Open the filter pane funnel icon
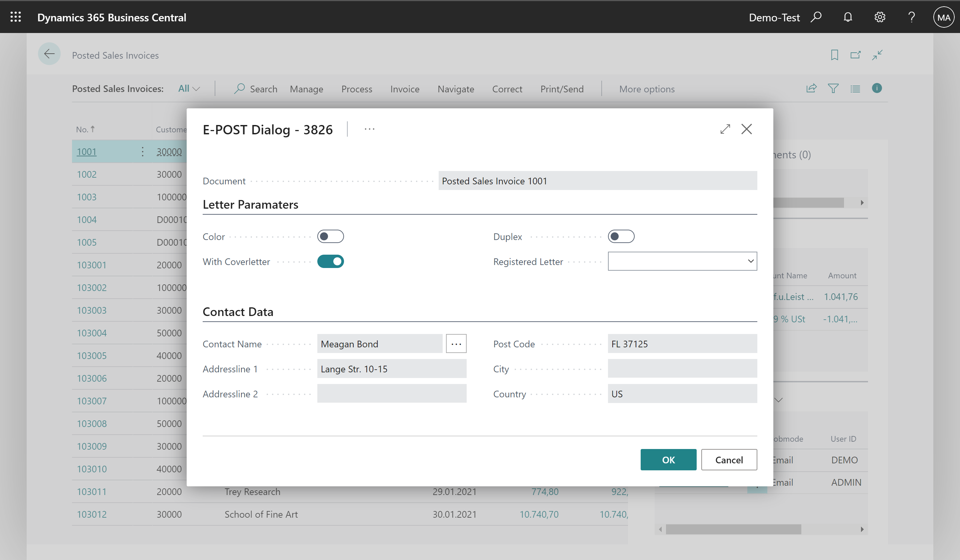 pyautogui.click(x=833, y=88)
